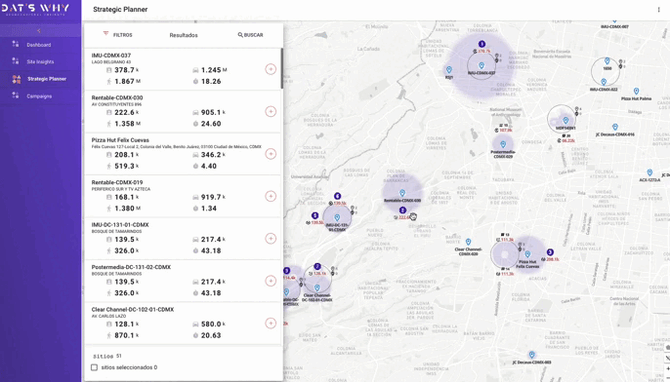Open the three-dot menu in the header
The width and height of the screenshot is (670, 382).
tap(658, 10)
